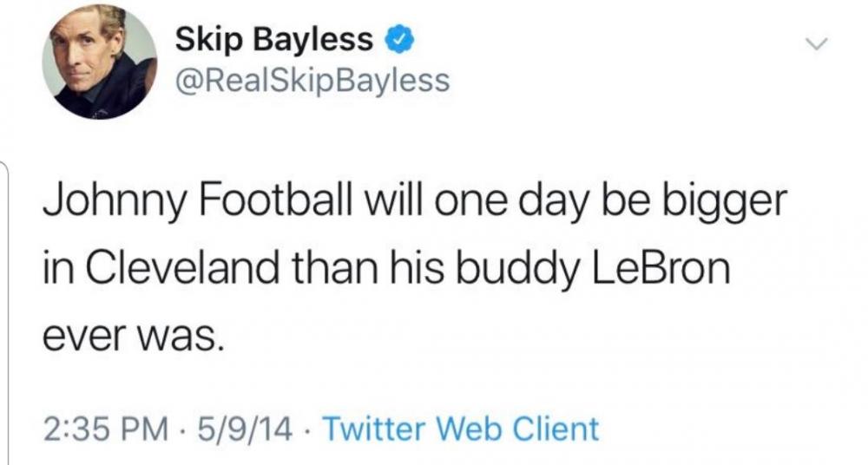Click the blue verified badge
The image size is (868, 465).
399,41
